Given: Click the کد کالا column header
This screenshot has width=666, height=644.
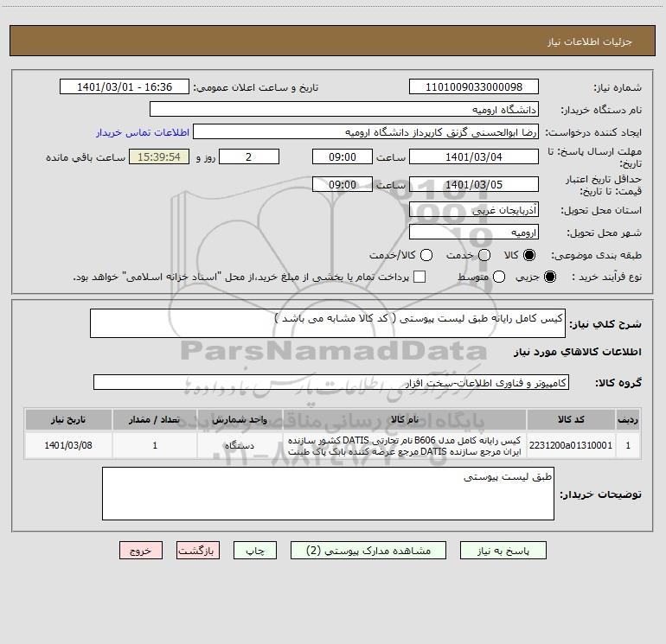Looking at the screenshot, I should pyautogui.click(x=571, y=419).
